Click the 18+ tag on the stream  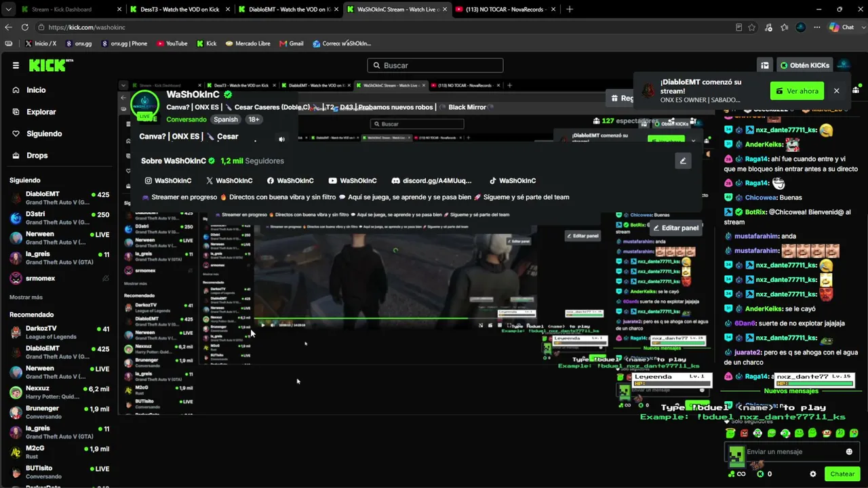(254, 119)
